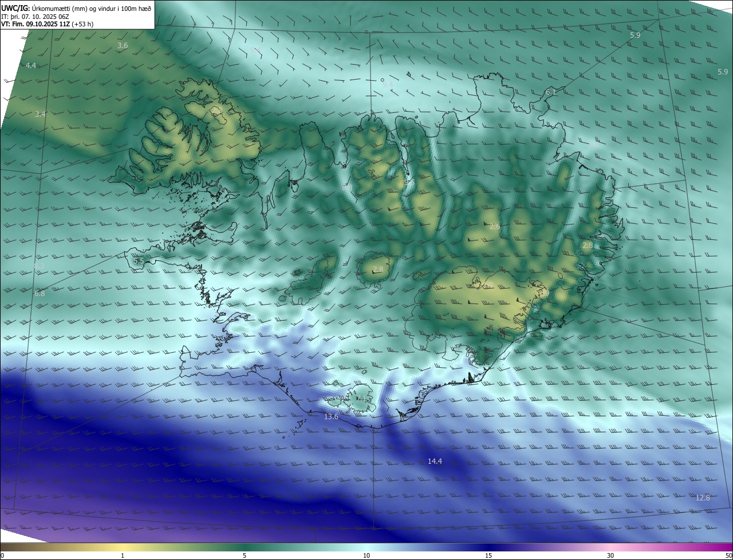
Task: Click the legend tick label 30
Action: pyautogui.click(x=610, y=555)
